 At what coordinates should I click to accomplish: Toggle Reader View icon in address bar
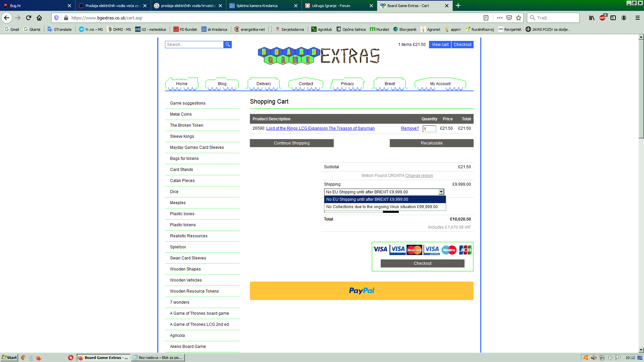[x=486, y=18]
